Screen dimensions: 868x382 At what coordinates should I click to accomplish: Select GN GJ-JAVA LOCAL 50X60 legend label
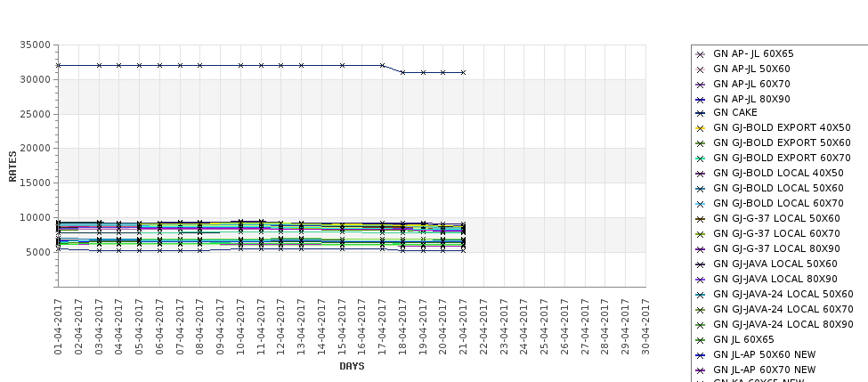click(x=775, y=264)
